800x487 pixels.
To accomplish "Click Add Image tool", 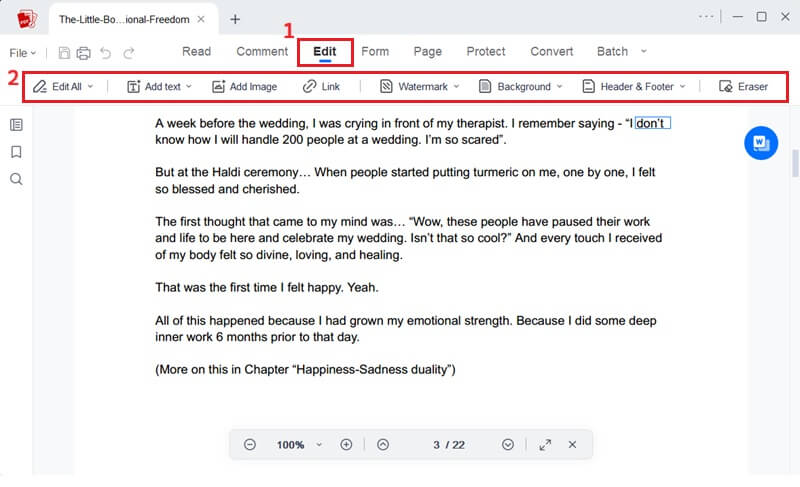I will 244,87.
